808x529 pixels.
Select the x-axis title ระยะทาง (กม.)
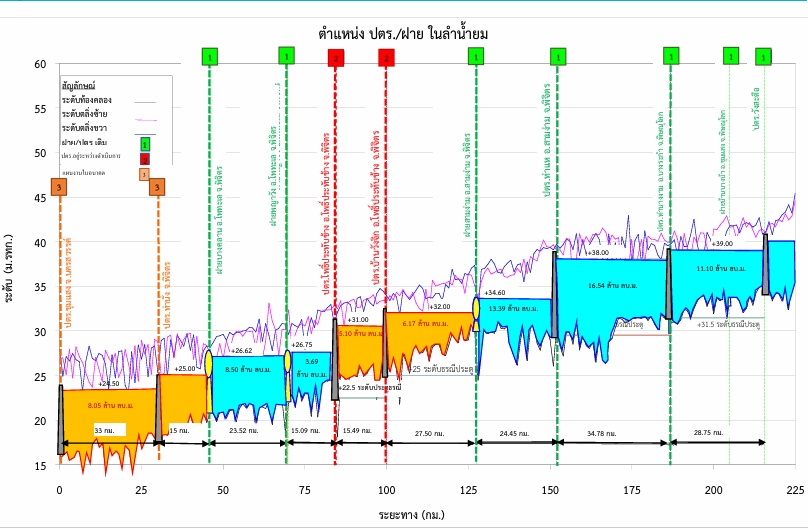pos(410,513)
